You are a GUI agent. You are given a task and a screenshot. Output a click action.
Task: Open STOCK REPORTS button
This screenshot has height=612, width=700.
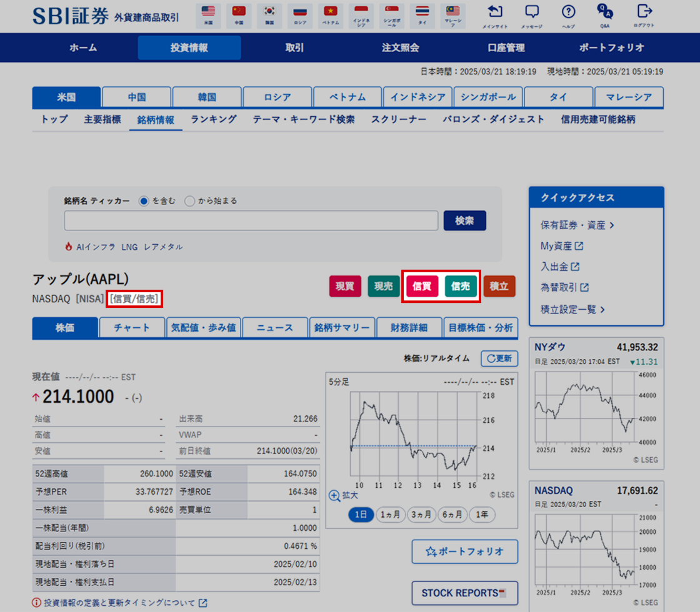click(x=465, y=593)
